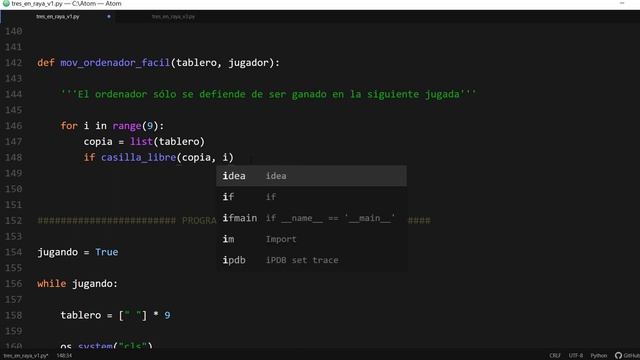Click the GitHub icon in status bar
The width and height of the screenshot is (640, 360).
pos(618,356)
